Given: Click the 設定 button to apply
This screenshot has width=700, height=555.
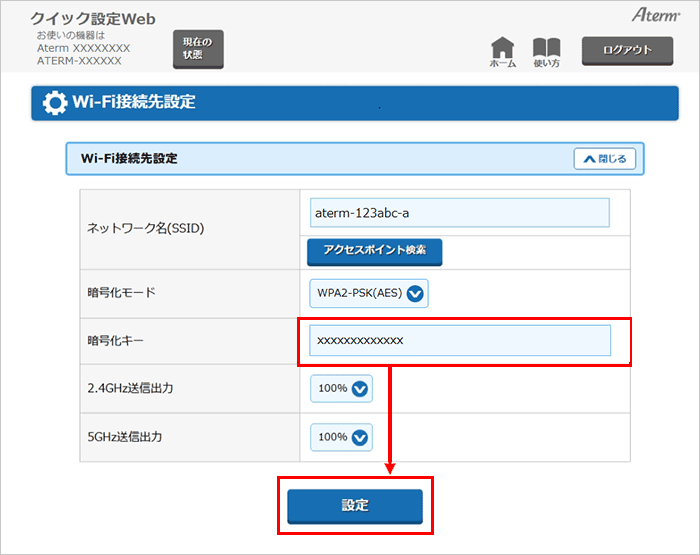Looking at the screenshot, I should (x=355, y=506).
